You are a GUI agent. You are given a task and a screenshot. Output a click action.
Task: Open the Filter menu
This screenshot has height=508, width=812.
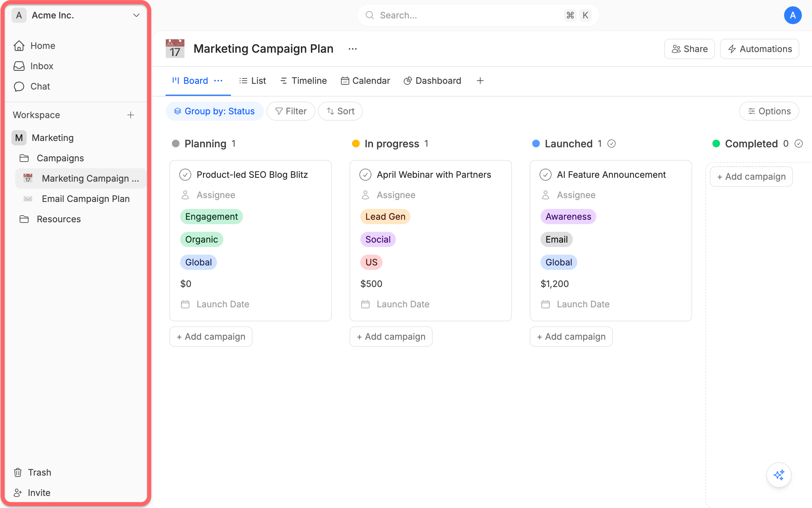pos(291,111)
